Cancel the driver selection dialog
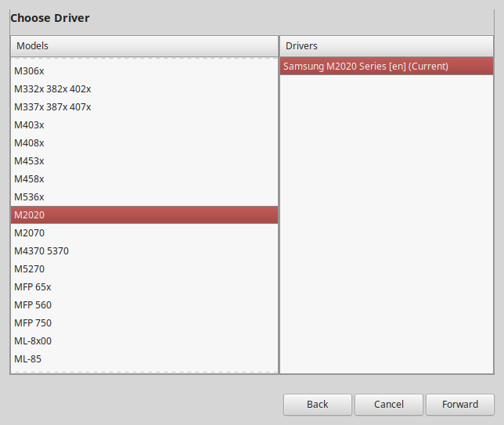The width and height of the screenshot is (504, 425). coord(389,405)
